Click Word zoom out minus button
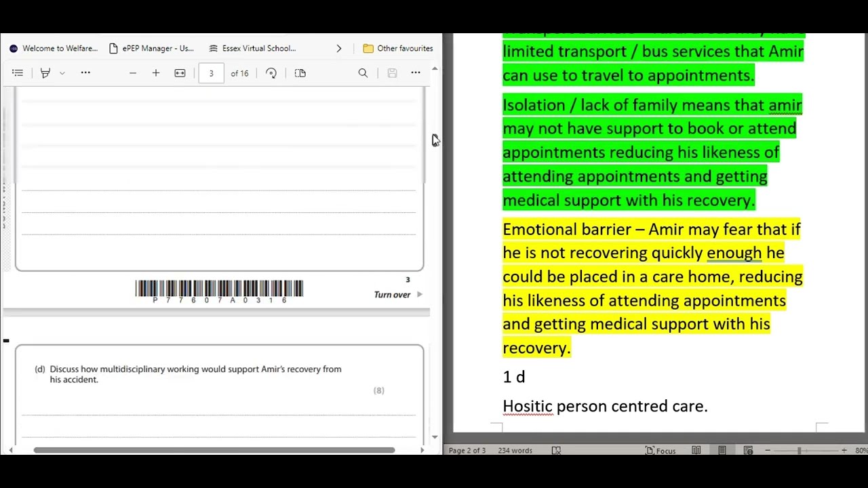 (768, 451)
